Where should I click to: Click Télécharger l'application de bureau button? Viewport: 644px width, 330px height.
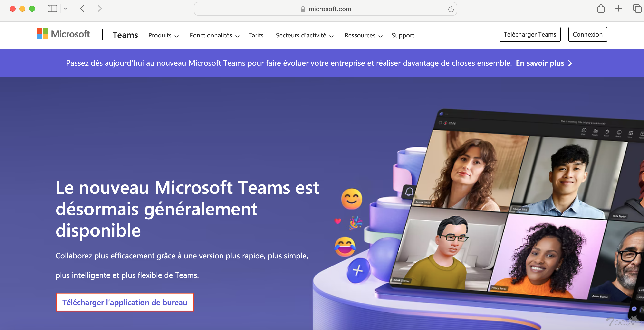125,302
